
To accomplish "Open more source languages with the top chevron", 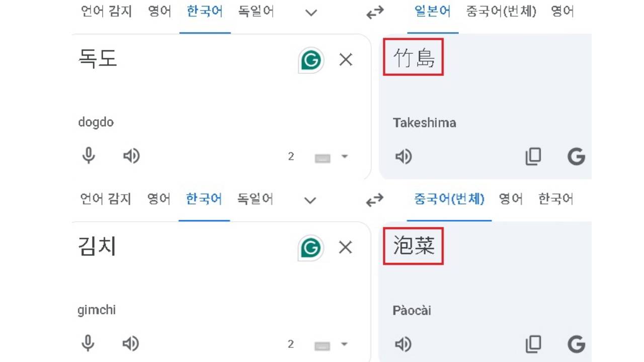I will (310, 13).
